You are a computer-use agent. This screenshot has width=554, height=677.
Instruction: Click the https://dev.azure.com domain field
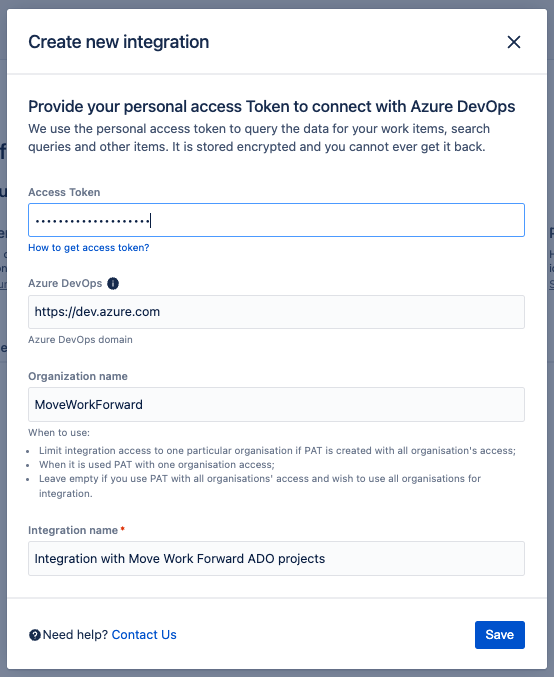click(276, 312)
